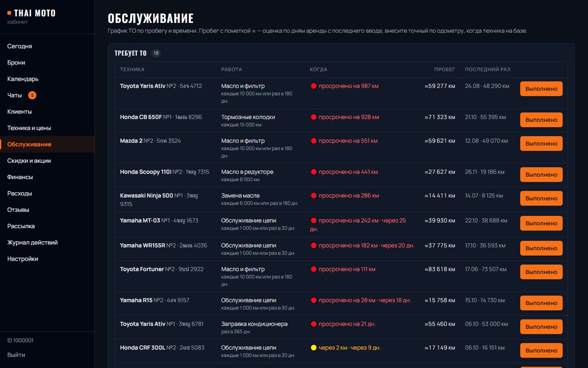Open Настройки
Image resolution: width=588 pixels, height=368 pixels.
tap(47, 259)
